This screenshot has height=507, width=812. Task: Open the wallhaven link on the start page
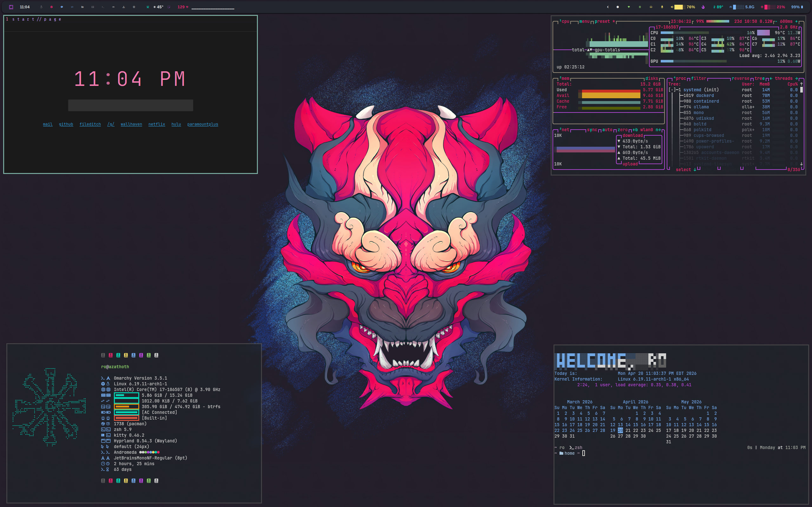[131, 124]
